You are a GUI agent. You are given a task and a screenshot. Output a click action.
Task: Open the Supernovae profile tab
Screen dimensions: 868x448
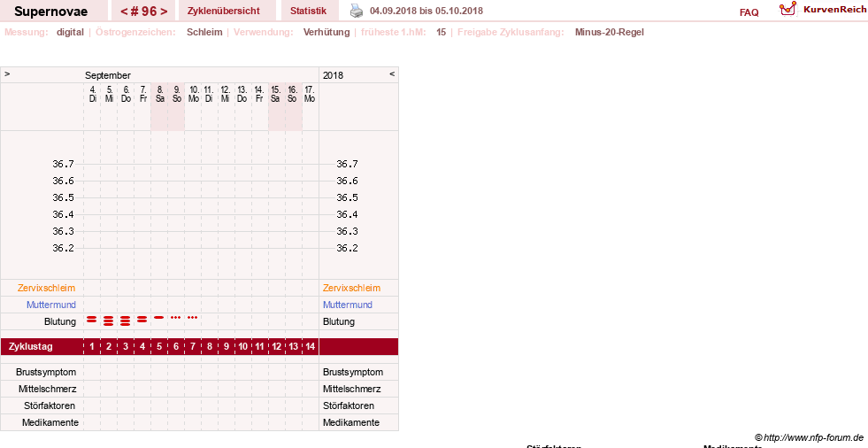51,11
